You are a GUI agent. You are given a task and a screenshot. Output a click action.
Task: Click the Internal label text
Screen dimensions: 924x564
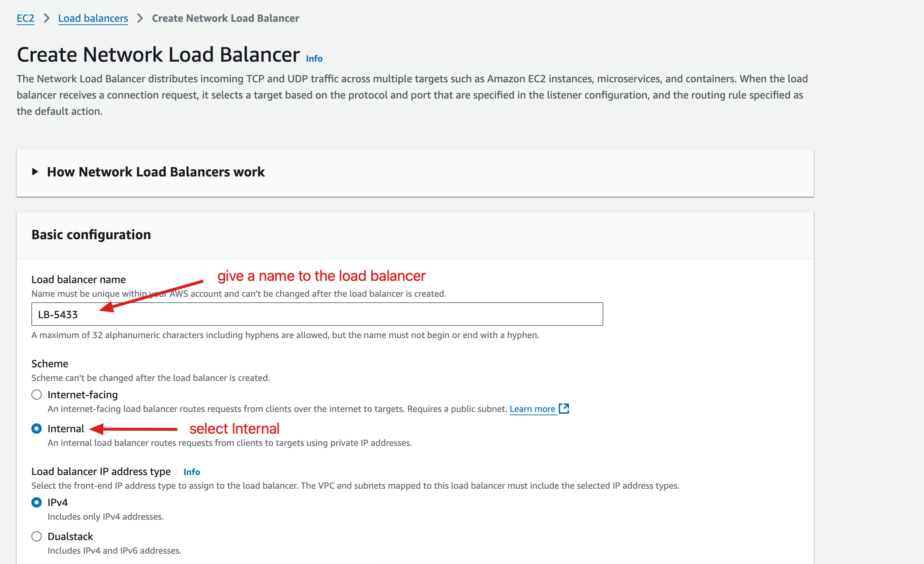pyautogui.click(x=66, y=428)
